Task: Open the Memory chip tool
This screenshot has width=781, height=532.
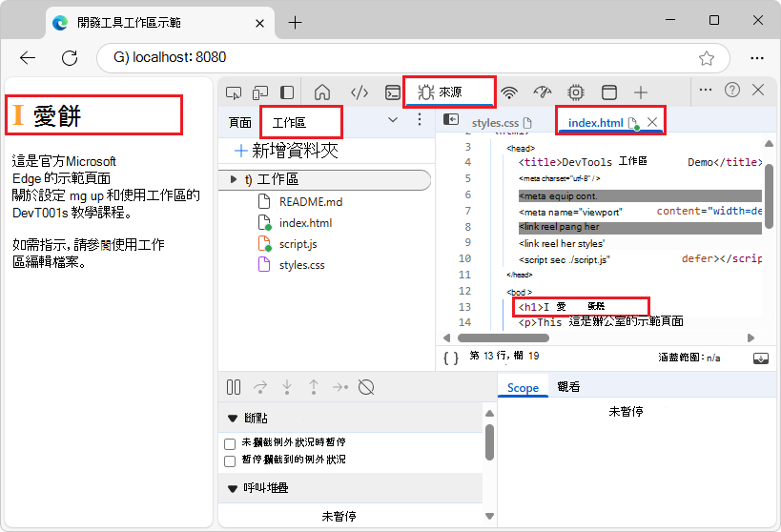Action: [x=576, y=92]
